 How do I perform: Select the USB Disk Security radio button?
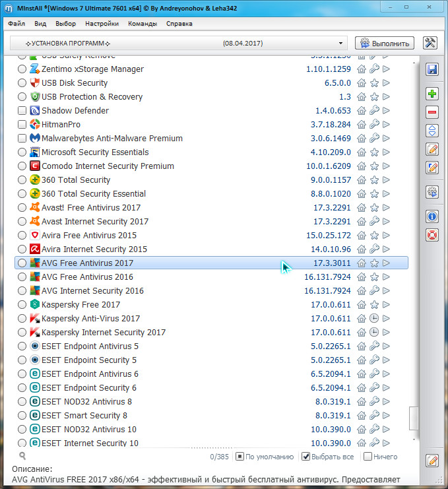[22, 82]
